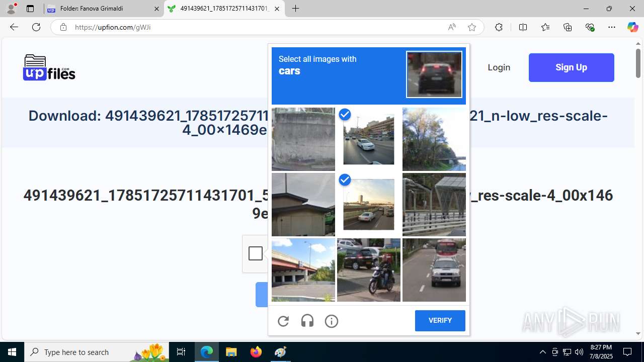Tick the reCAPTCHA checkbox behind popup

(256, 253)
